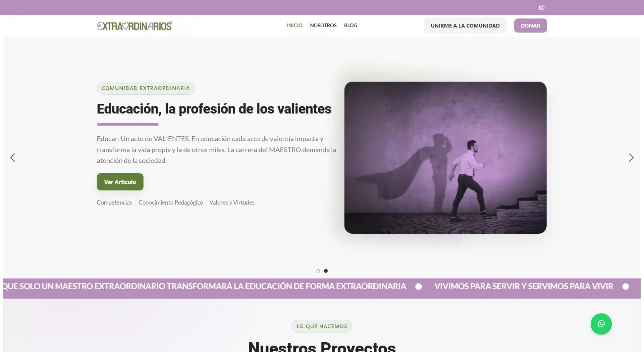Open the Conocimiento Pedagógico link
Viewport: 644px width, 352px height.
pos(171,202)
